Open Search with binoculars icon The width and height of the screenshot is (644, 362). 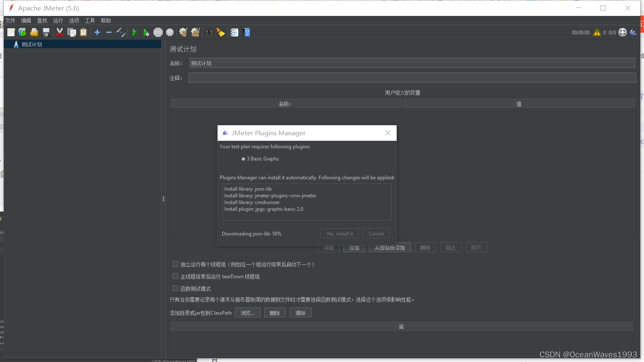pyautogui.click(x=209, y=32)
